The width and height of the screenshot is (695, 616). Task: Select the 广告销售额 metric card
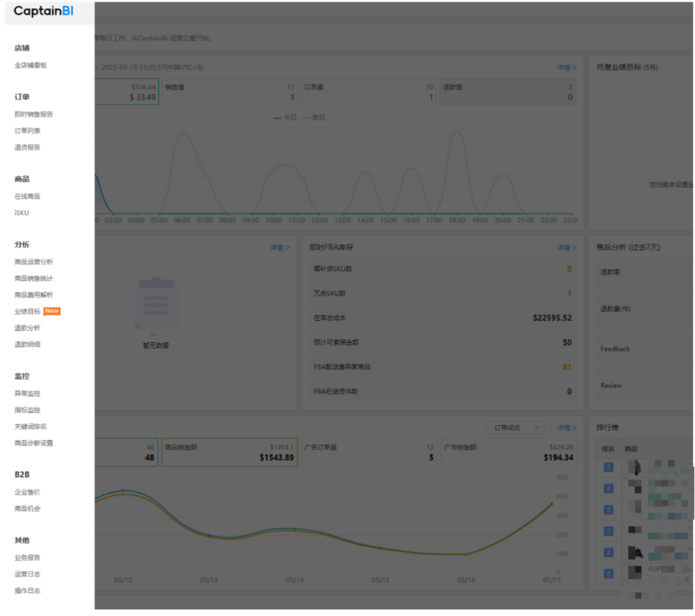pos(507,452)
